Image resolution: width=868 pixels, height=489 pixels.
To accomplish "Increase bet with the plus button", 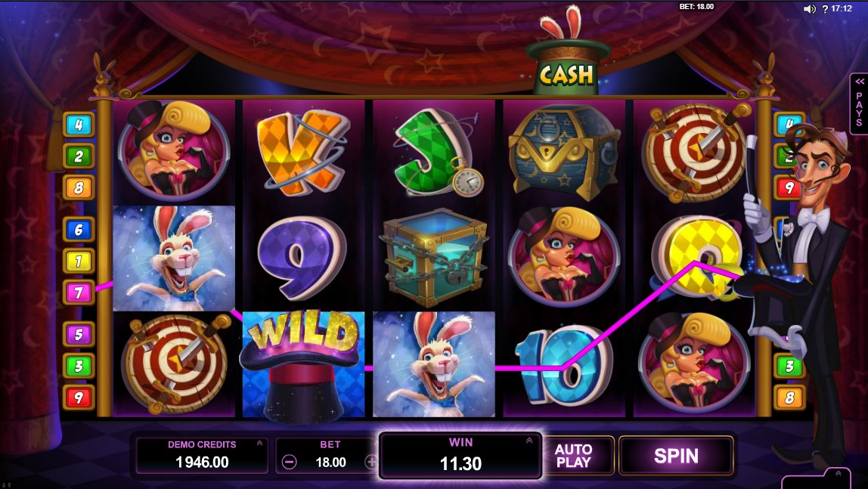I will coord(371,462).
